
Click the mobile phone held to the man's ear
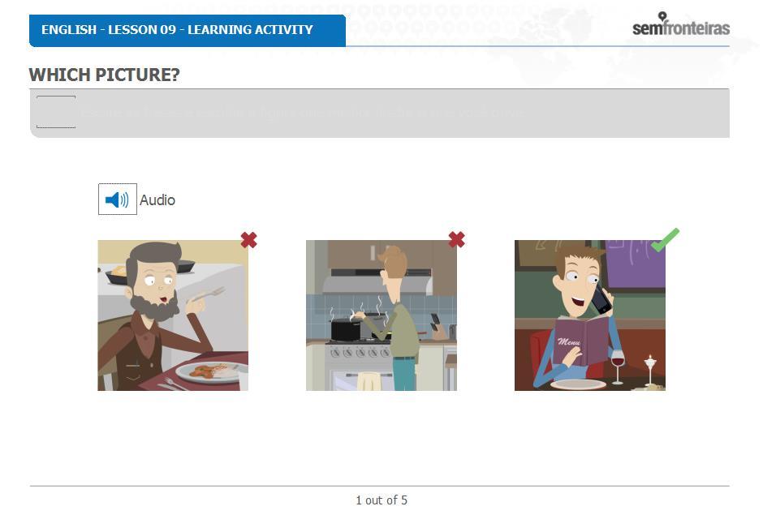click(601, 298)
